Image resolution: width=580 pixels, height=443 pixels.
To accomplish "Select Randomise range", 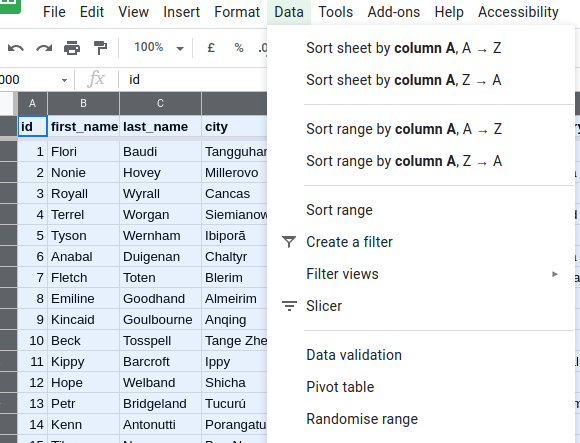I will click(x=421, y=419).
